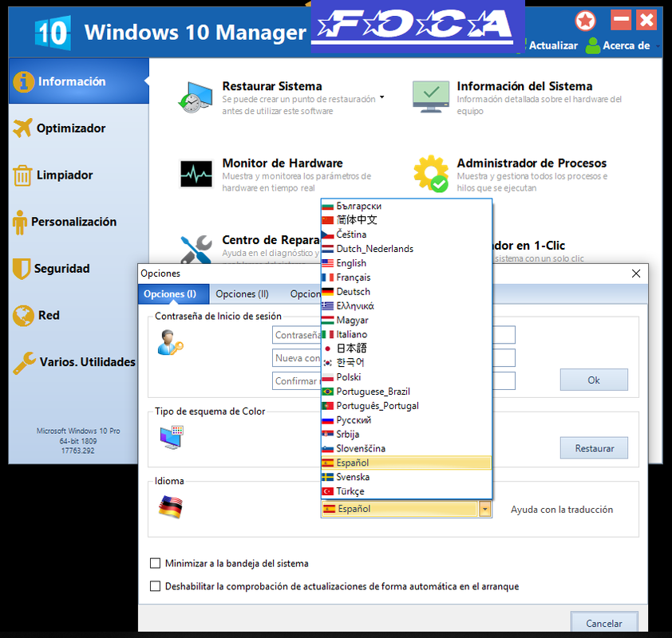The image size is (672, 638).
Task: Switch to Opciones (I) tab
Action: [173, 294]
